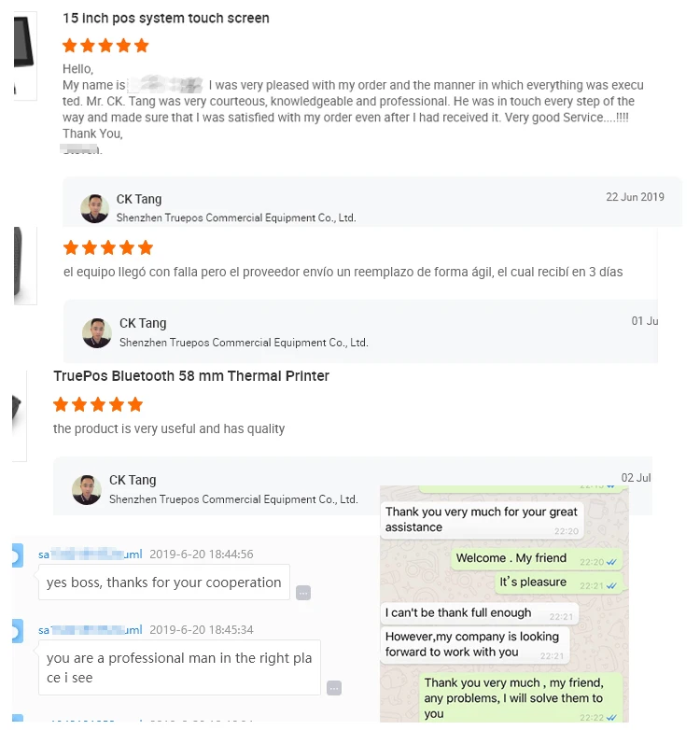Viewport: 700px width, 730px height.
Task: Click CK Tang name in the first reply
Action: (138, 199)
